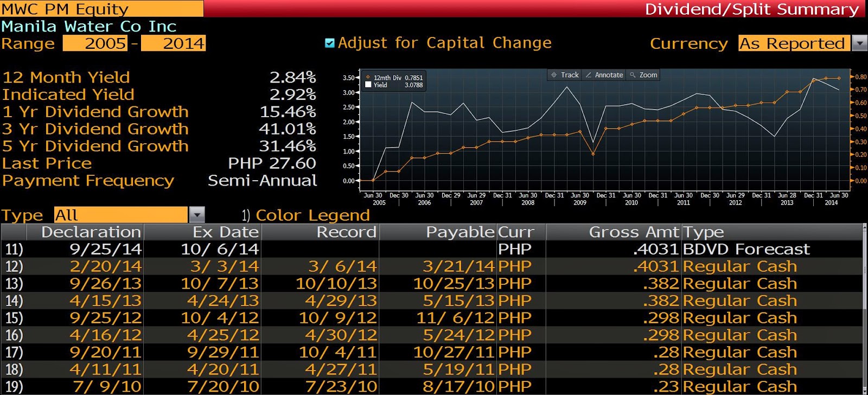
Task: Click 5 Yr Dividend Growth value 31.46%
Action: pyautogui.click(x=288, y=146)
